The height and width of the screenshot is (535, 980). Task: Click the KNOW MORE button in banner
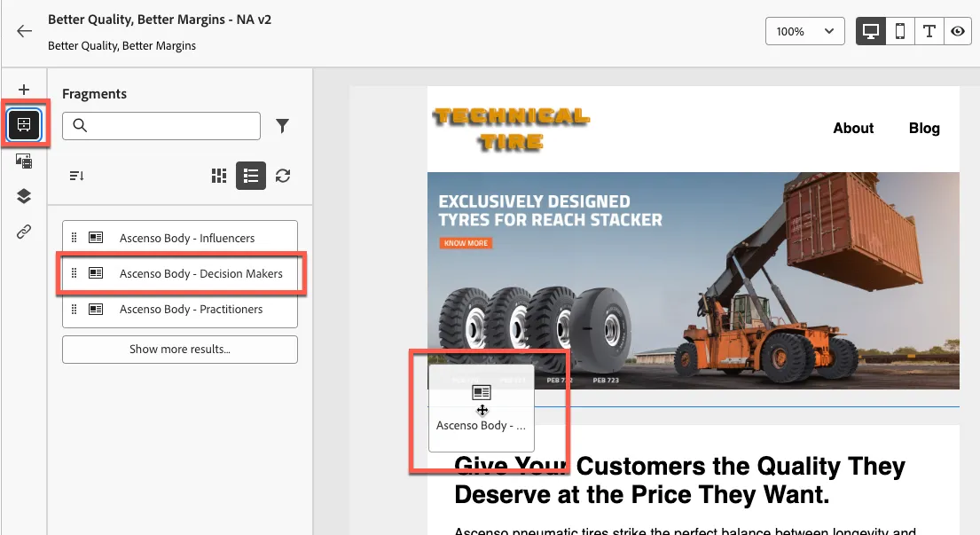466,243
